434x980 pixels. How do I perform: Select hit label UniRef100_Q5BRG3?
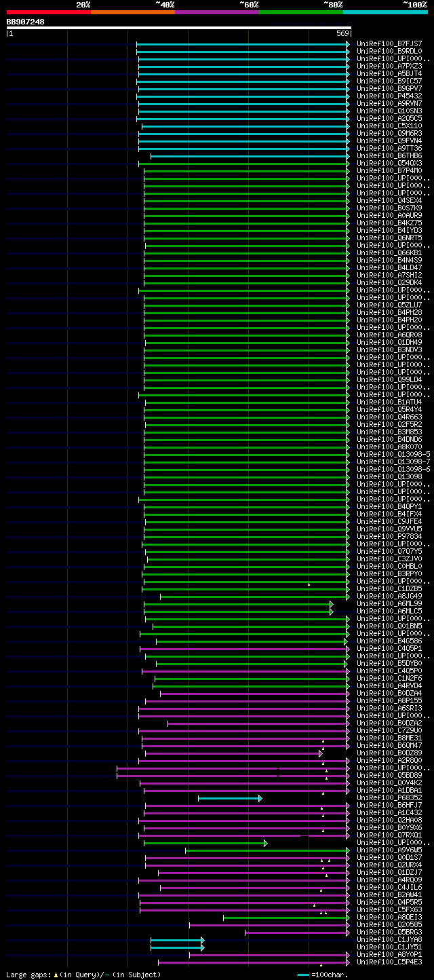[389, 932]
